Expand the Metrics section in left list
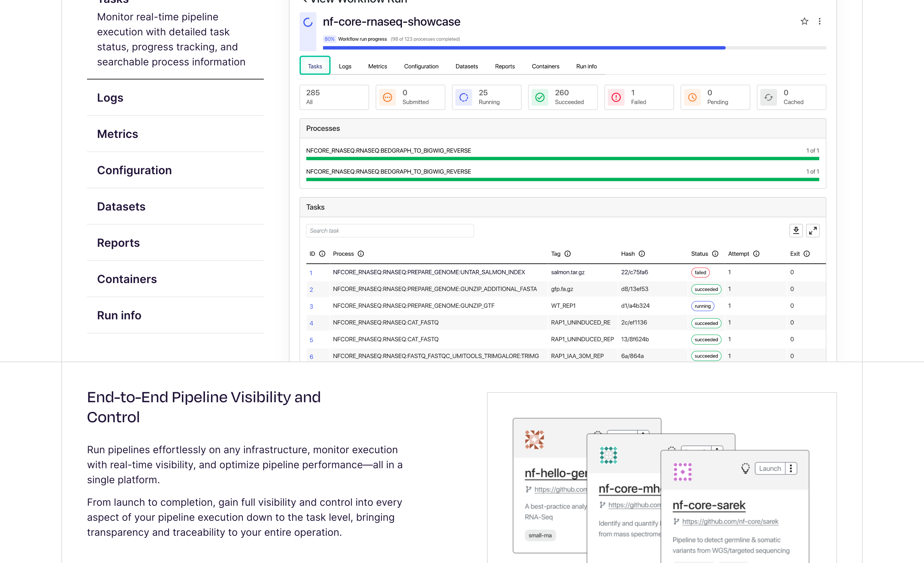This screenshot has width=924, height=563. tap(175, 134)
